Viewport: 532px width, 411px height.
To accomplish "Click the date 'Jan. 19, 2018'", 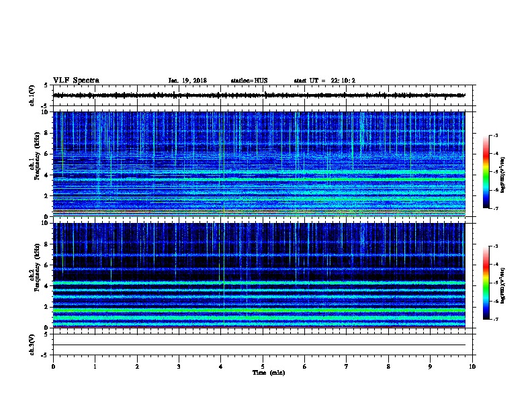I will click(187, 81).
